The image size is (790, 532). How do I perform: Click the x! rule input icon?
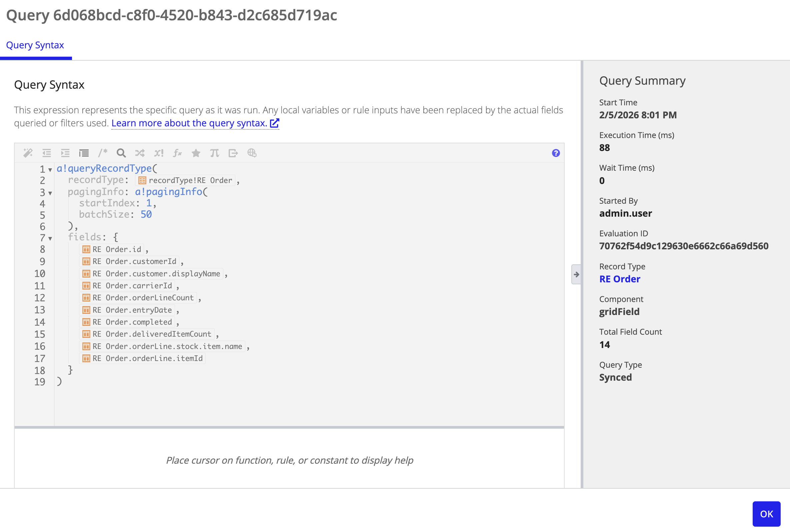(158, 153)
